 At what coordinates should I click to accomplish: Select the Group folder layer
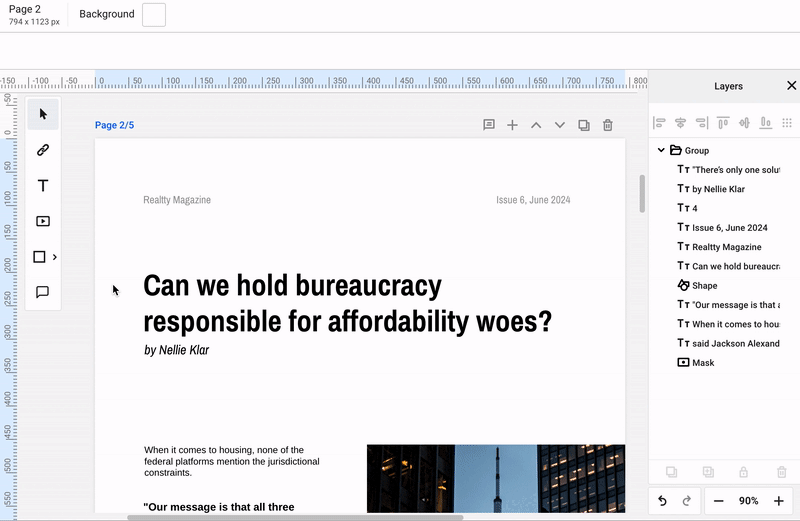(x=689, y=150)
